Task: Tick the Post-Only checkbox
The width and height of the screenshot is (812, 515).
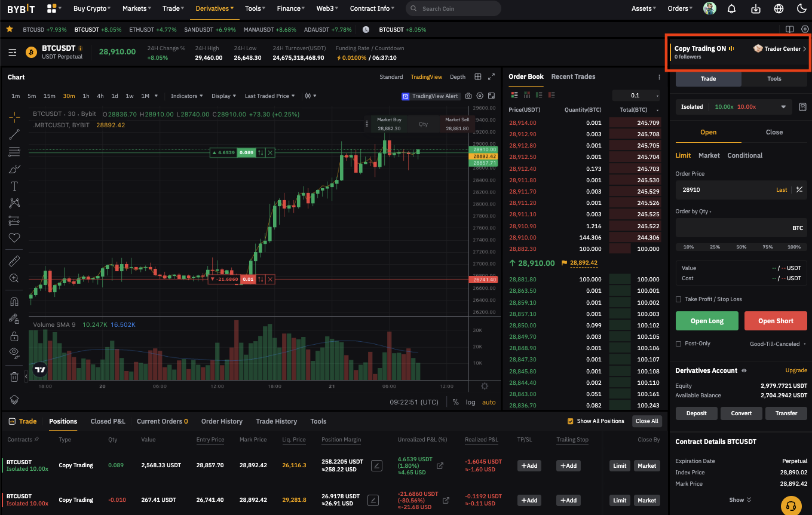Action: [x=678, y=344]
